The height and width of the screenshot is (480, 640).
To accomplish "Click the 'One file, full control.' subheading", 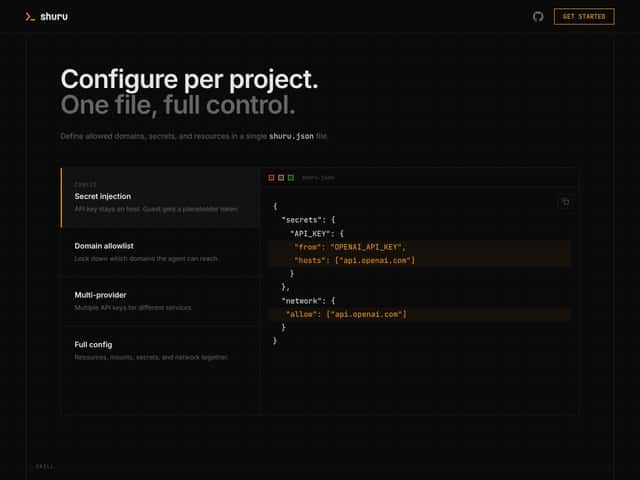I will click(x=178, y=105).
